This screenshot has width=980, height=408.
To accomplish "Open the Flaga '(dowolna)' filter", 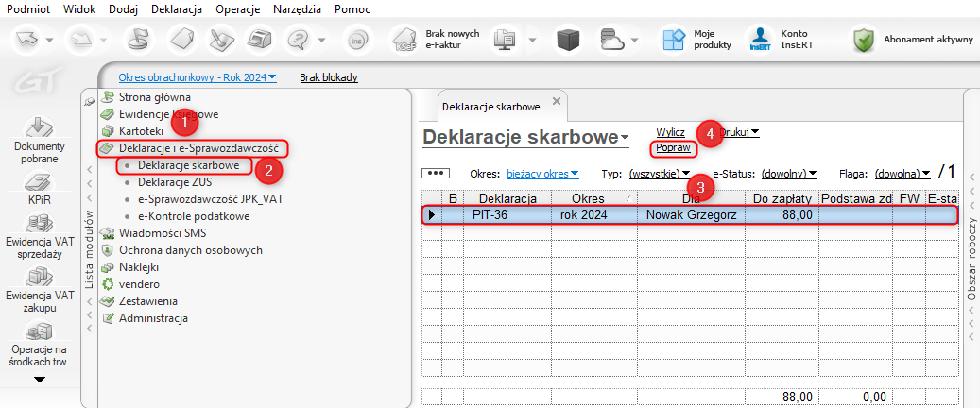I will tap(903, 174).
